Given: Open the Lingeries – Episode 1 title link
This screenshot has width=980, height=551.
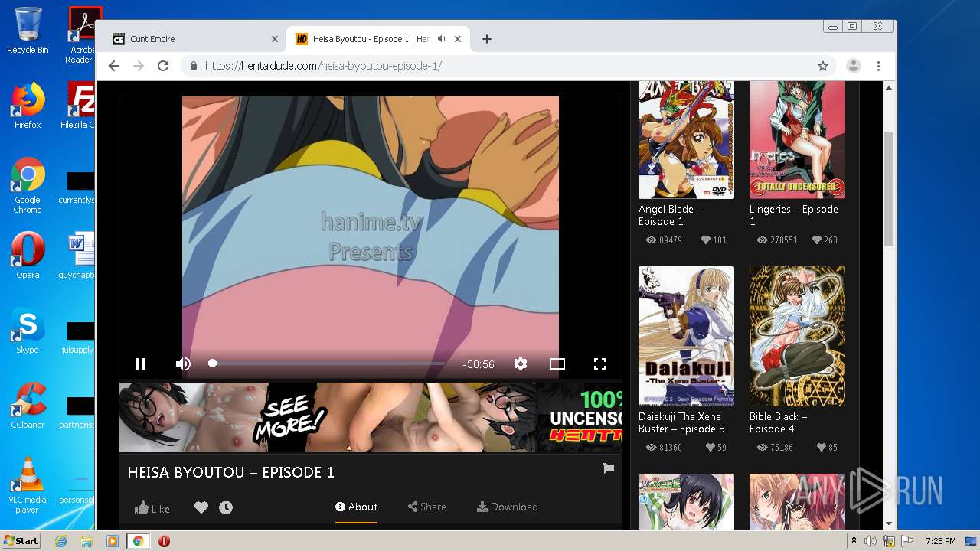Looking at the screenshot, I should click(794, 215).
